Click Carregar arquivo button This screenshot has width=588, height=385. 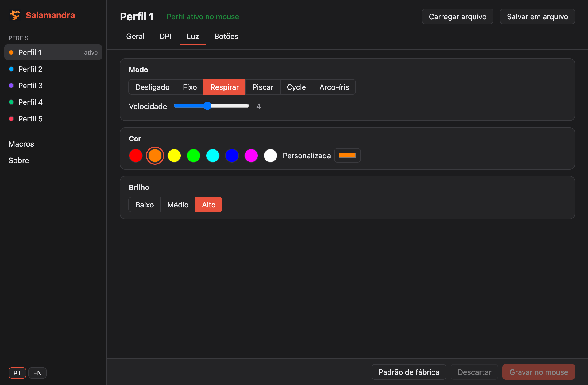[458, 17]
